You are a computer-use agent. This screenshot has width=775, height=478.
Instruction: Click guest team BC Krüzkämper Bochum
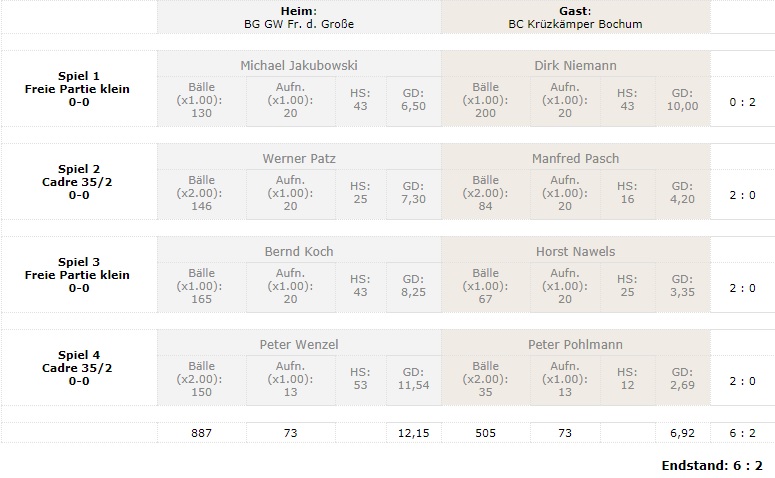point(575,24)
